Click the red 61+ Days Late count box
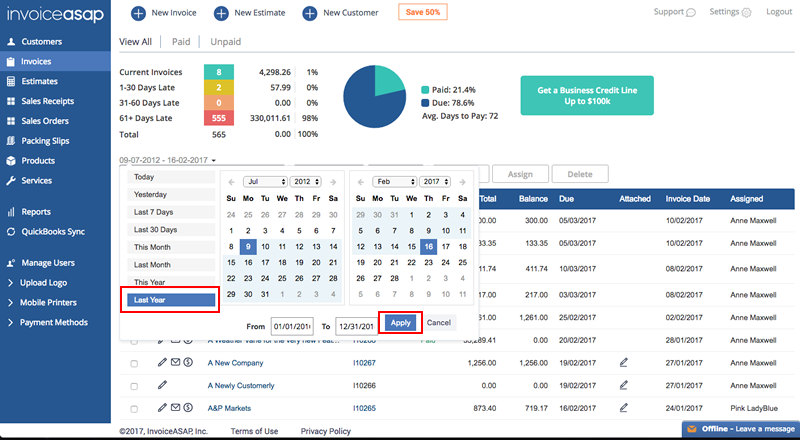 pos(218,118)
